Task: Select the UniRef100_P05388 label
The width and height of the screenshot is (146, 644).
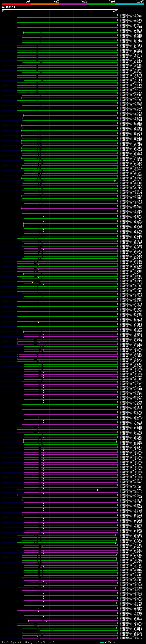Action: [131, 525]
